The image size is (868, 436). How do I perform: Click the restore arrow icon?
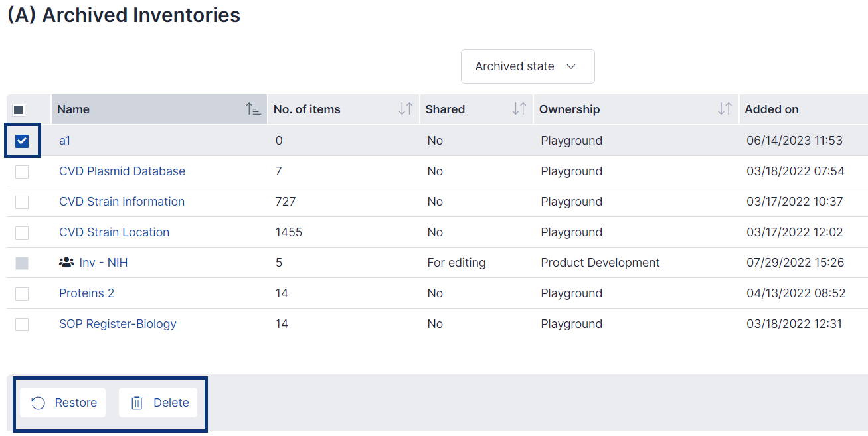coord(38,402)
